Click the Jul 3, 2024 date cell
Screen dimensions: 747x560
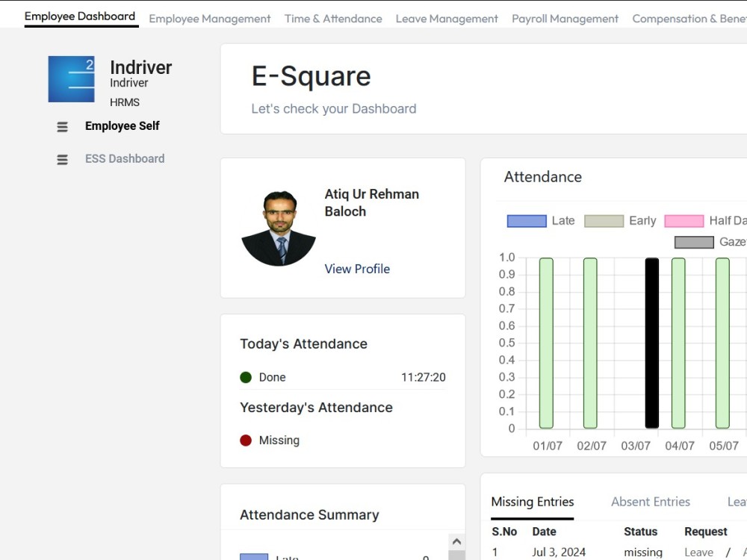(558, 553)
